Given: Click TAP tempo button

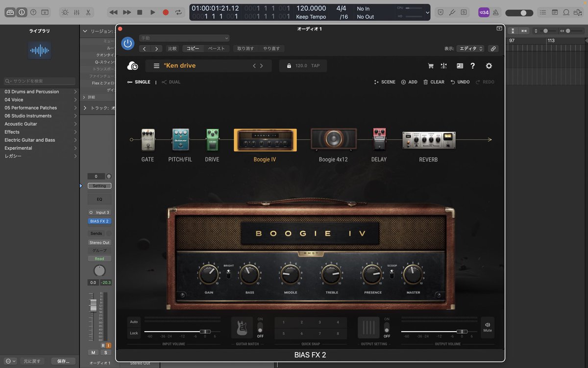Looking at the screenshot, I should (315, 66).
